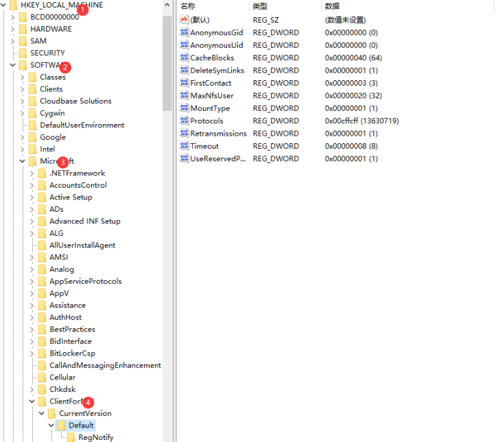The height and width of the screenshot is (442, 504).
Task: Click the folder icon of RegNotify key
Action: [71, 437]
